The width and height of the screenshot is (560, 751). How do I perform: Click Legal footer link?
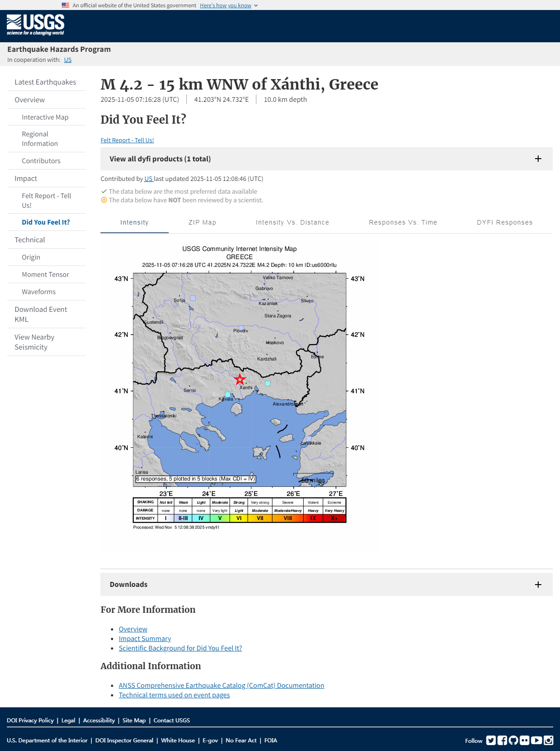coord(68,721)
